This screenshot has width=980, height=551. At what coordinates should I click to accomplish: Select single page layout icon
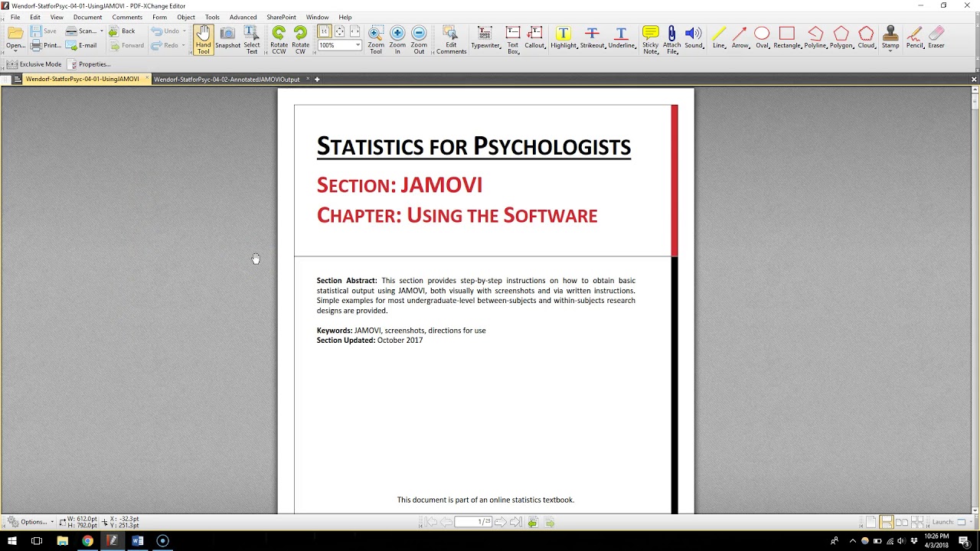tap(871, 522)
